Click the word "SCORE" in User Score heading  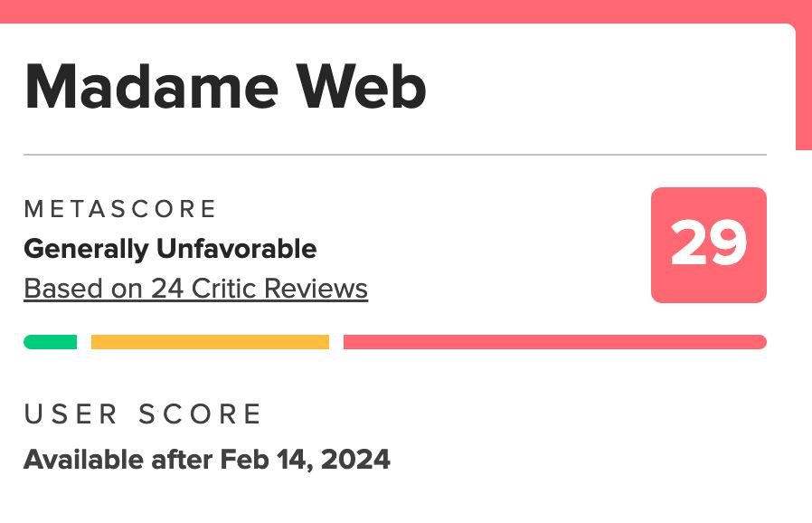201,414
